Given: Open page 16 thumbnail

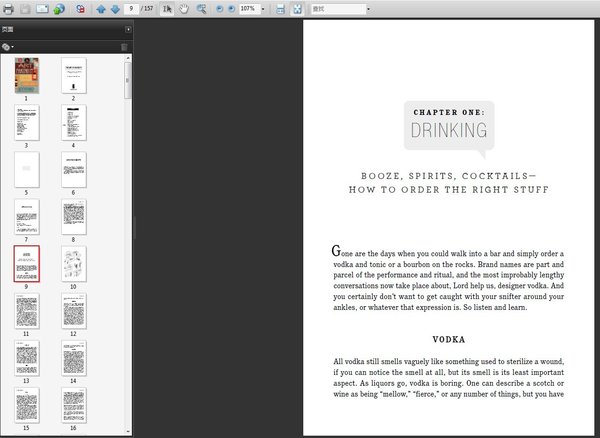Looking at the screenshot, I should [74, 405].
